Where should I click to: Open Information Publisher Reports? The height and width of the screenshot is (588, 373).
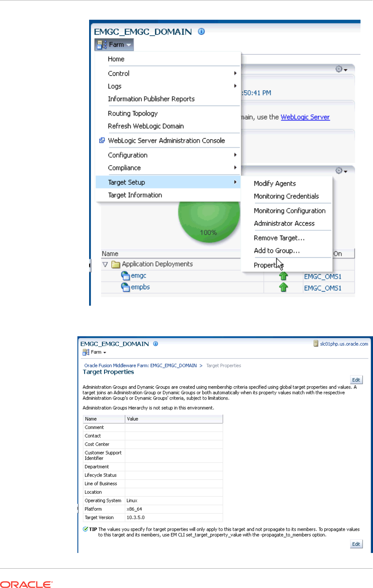click(151, 99)
